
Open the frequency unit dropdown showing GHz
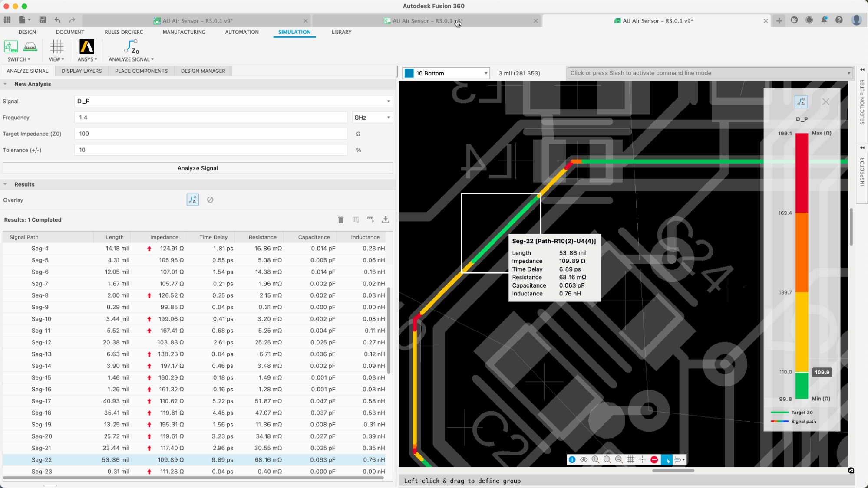pyautogui.click(x=372, y=117)
